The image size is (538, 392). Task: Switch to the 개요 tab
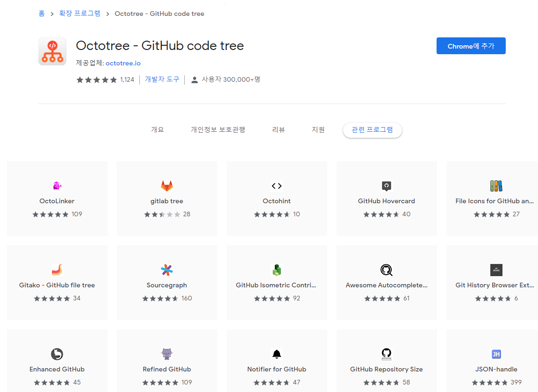pos(158,129)
